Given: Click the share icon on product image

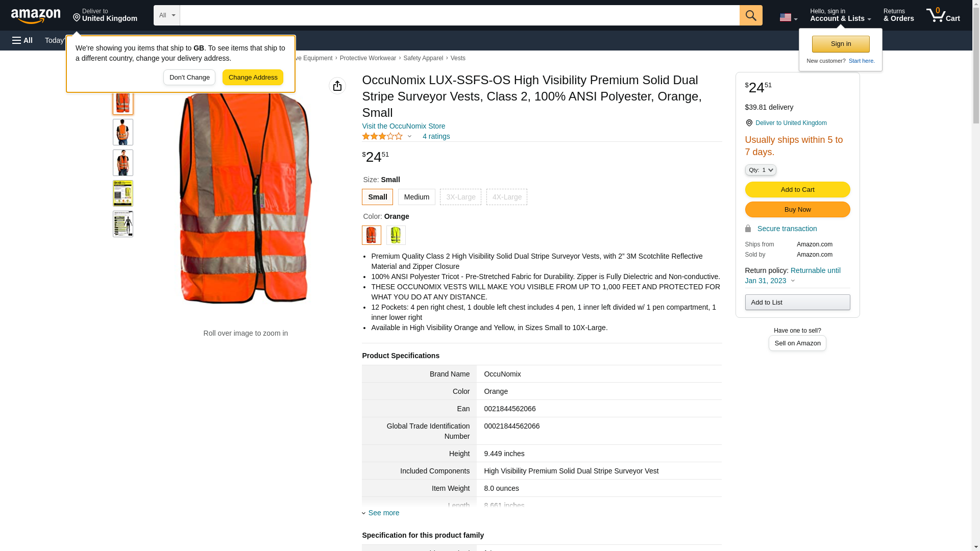Looking at the screenshot, I should pos(337,86).
